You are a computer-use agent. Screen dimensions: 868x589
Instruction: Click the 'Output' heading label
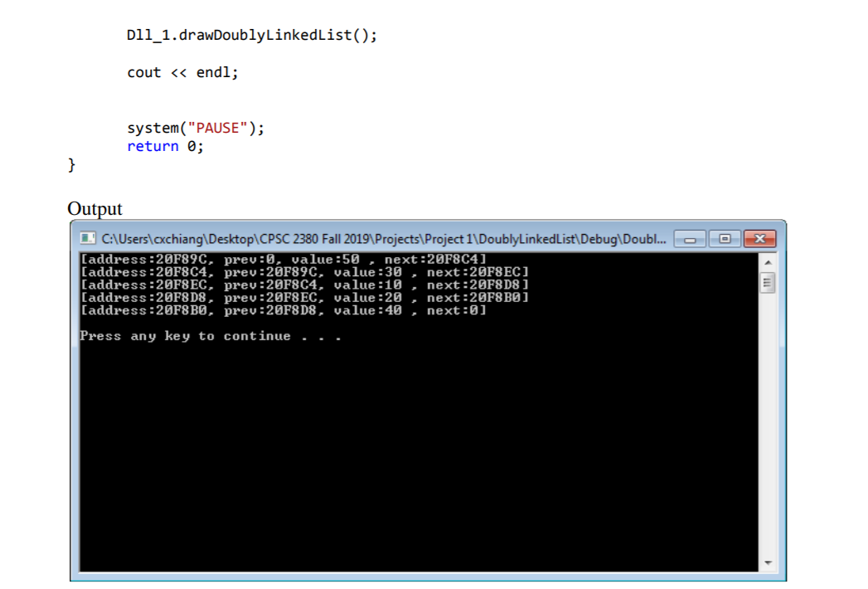tap(94, 209)
